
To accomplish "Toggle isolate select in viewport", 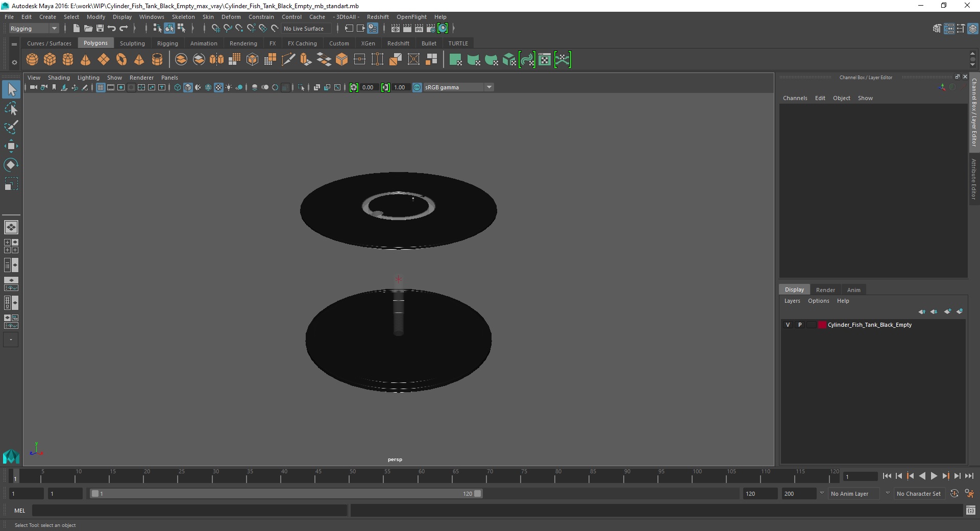I will point(301,87).
